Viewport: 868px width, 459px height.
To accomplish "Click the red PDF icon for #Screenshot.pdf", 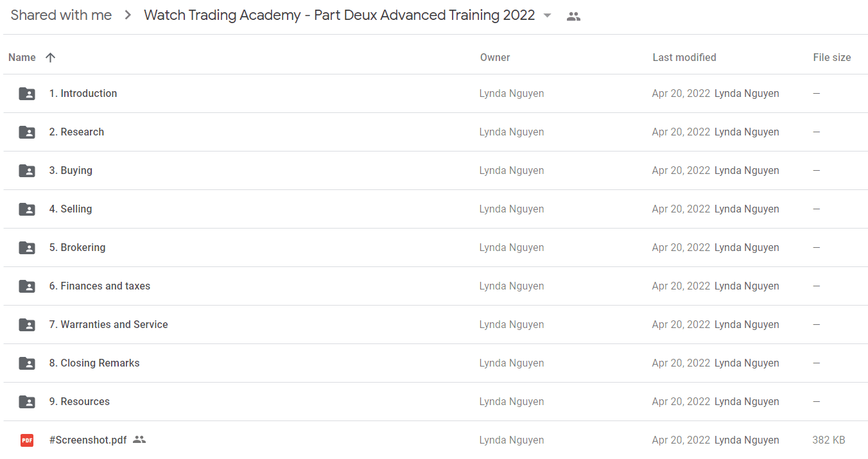I will tap(27, 440).
